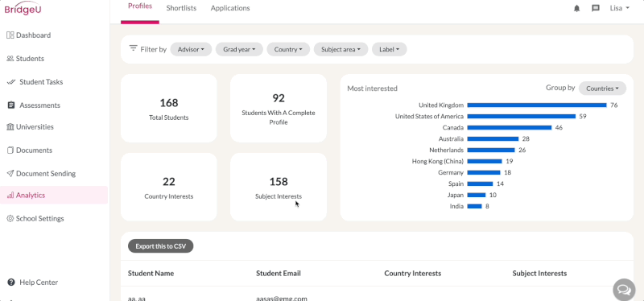This screenshot has height=301, width=644.
Task: Click the Help Center question-mark icon
Action: click(11, 282)
